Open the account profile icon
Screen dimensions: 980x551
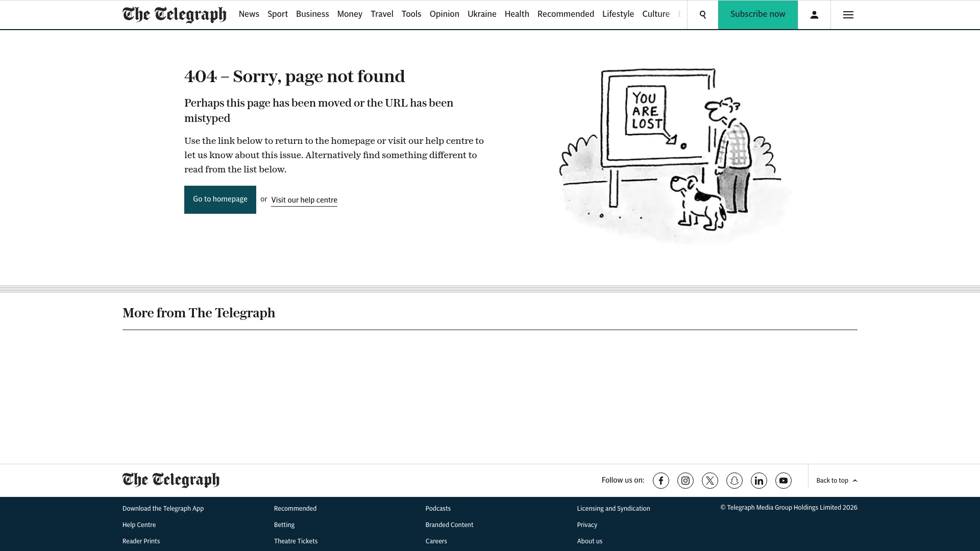814,15
